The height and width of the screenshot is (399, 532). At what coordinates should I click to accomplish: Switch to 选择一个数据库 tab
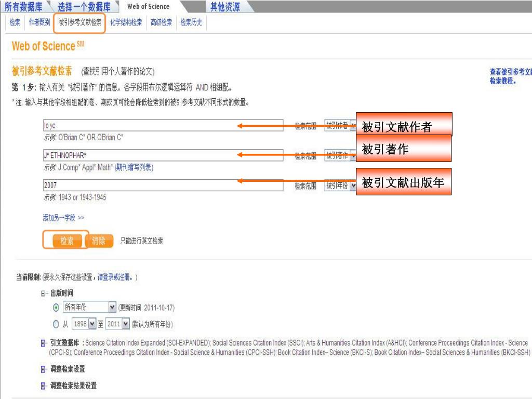click(x=84, y=6)
